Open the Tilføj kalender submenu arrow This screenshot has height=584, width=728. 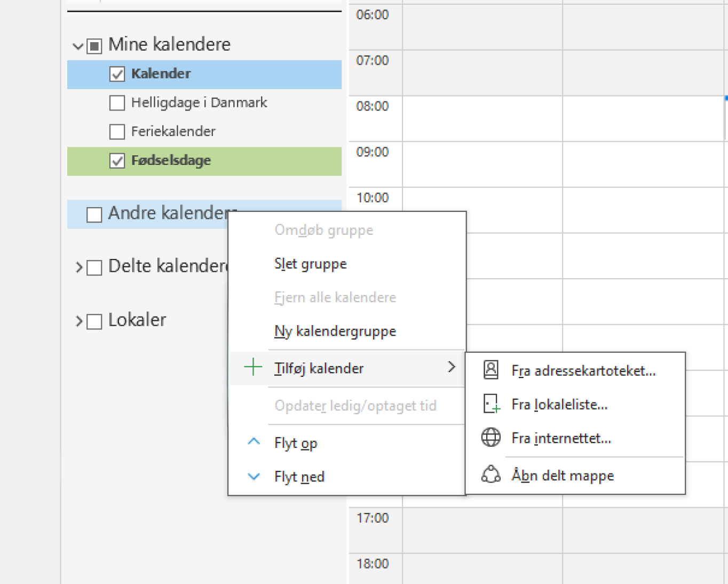(x=452, y=367)
